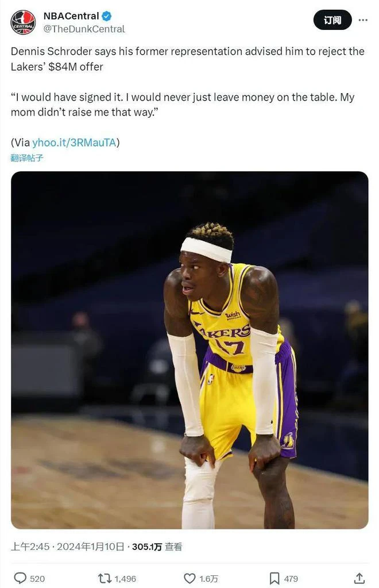Open the 305.1万 view count

[x=147, y=547]
